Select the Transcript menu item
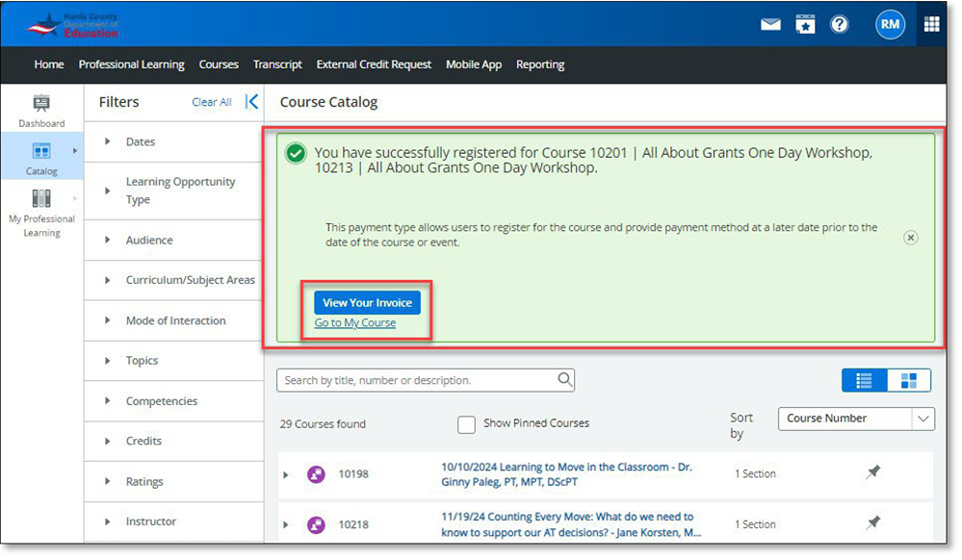The height and width of the screenshot is (560, 962). (x=277, y=64)
